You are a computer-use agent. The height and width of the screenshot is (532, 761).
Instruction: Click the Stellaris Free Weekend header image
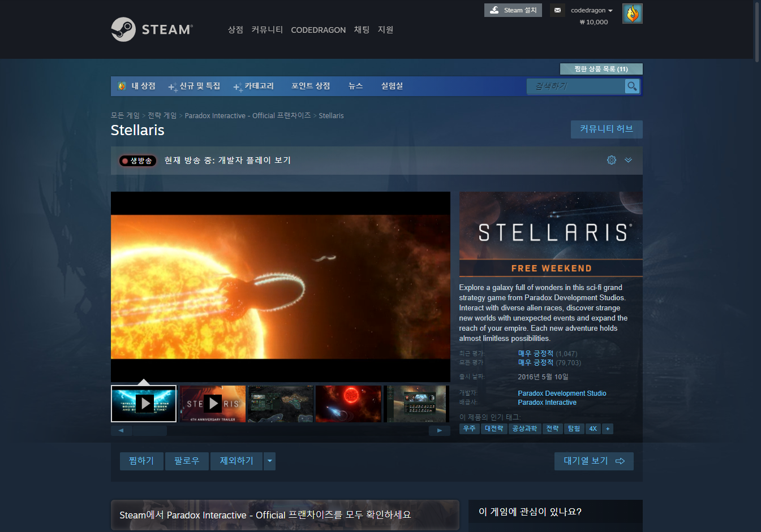[x=551, y=234]
